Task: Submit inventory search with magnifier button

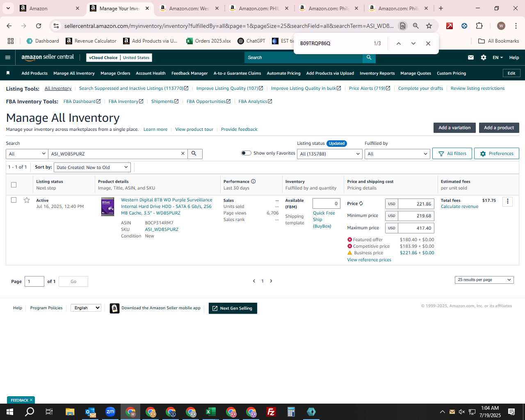Action: [x=194, y=153]
